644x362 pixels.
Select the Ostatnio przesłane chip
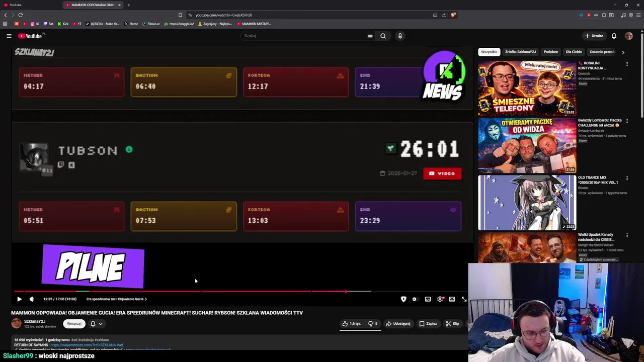tap(602, 52)
